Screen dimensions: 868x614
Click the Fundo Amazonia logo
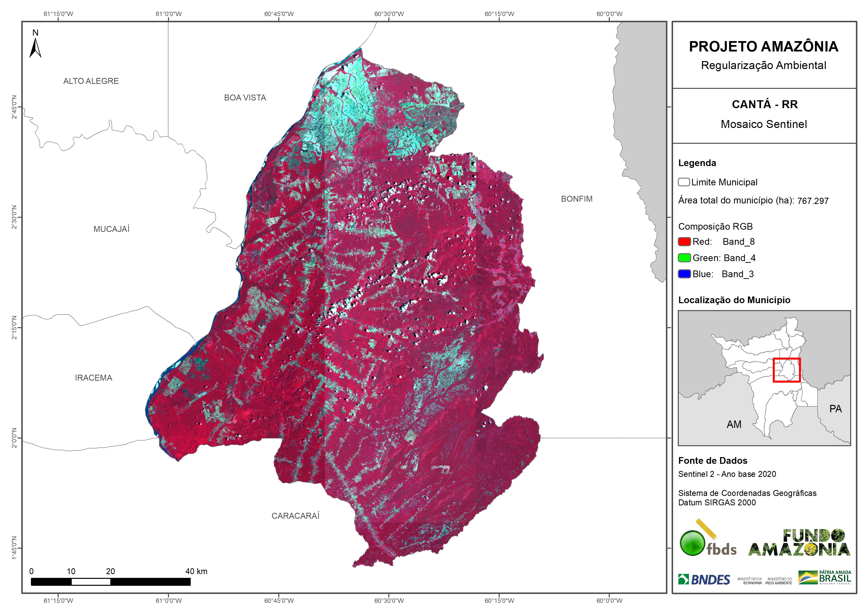click(x=799, y=542)
